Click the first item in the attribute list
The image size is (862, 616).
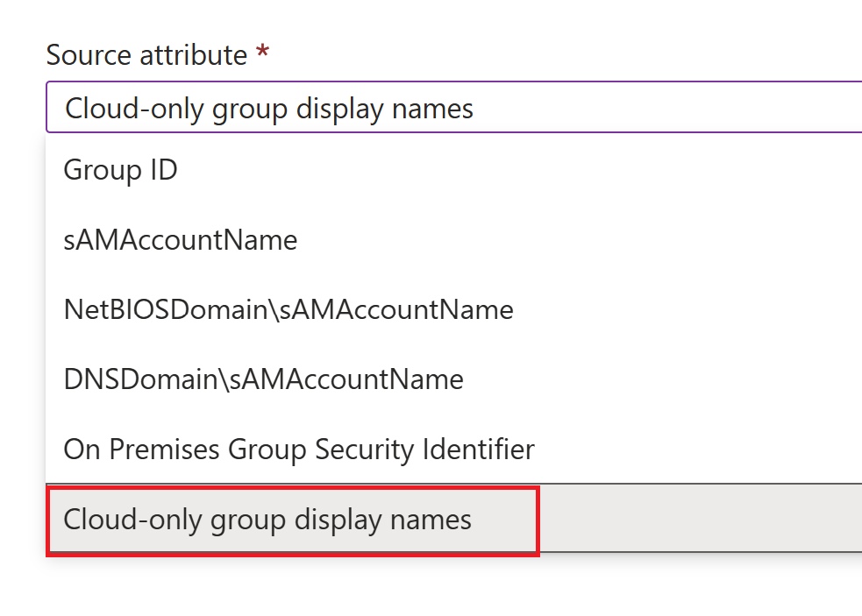[121, 169]
